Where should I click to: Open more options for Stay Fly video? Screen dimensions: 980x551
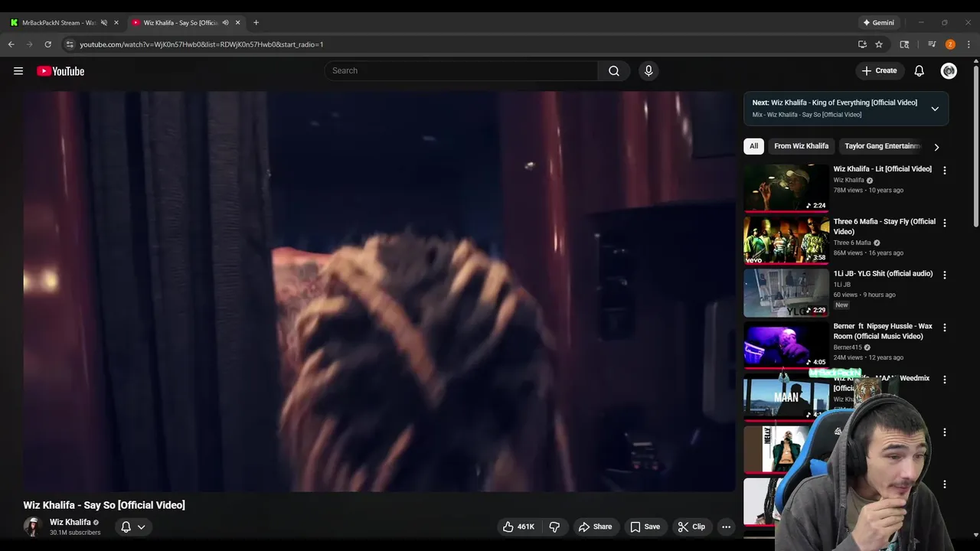[944, 223]
